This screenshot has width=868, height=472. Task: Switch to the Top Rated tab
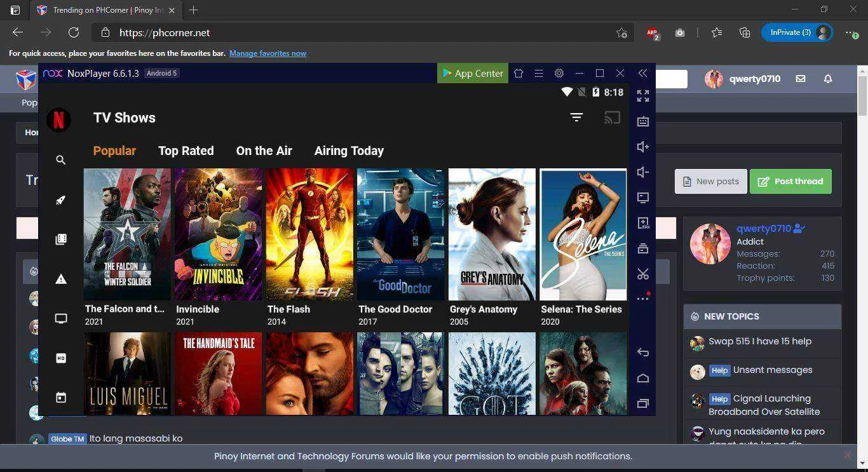(186, 151)
